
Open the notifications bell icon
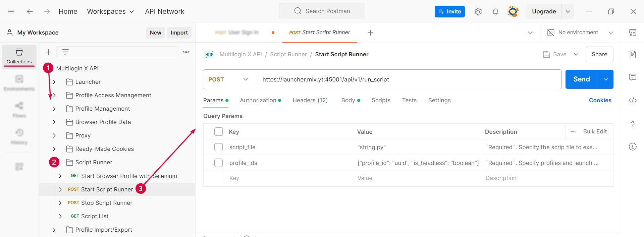(x=495, y=11)
